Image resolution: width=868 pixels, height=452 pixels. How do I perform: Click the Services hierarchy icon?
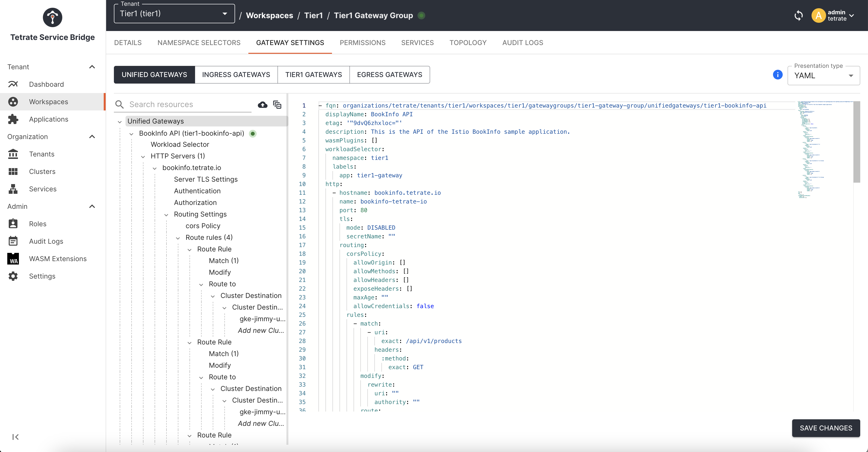point(13,189)
